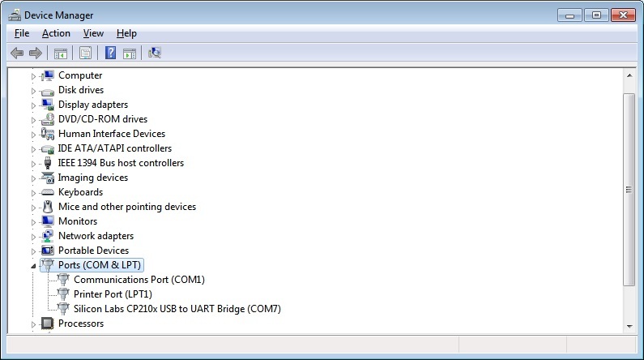Click the Forward arrow toolbar icon
Image resolution: width=644 pixels, height=360 pixels.
35,54
